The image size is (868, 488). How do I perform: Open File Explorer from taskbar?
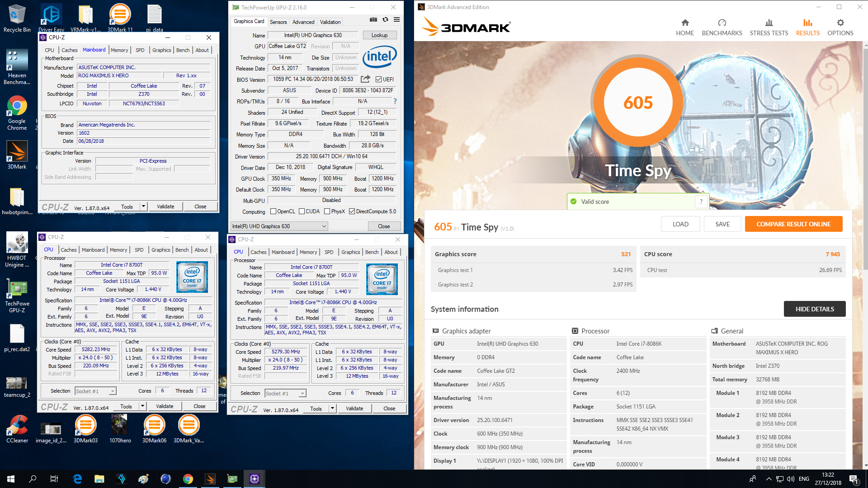(x=99, y=479)
